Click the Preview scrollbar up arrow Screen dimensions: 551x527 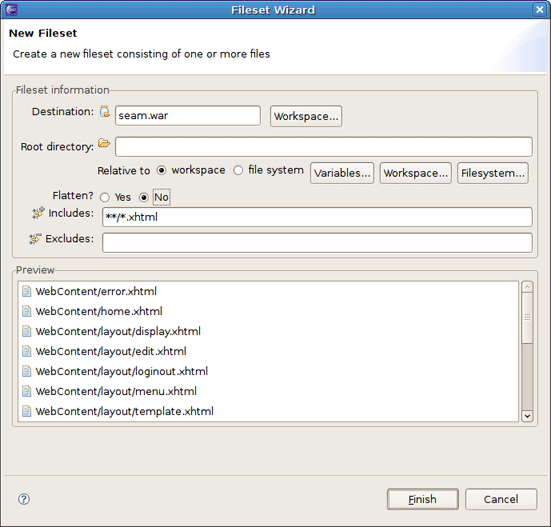527,287
